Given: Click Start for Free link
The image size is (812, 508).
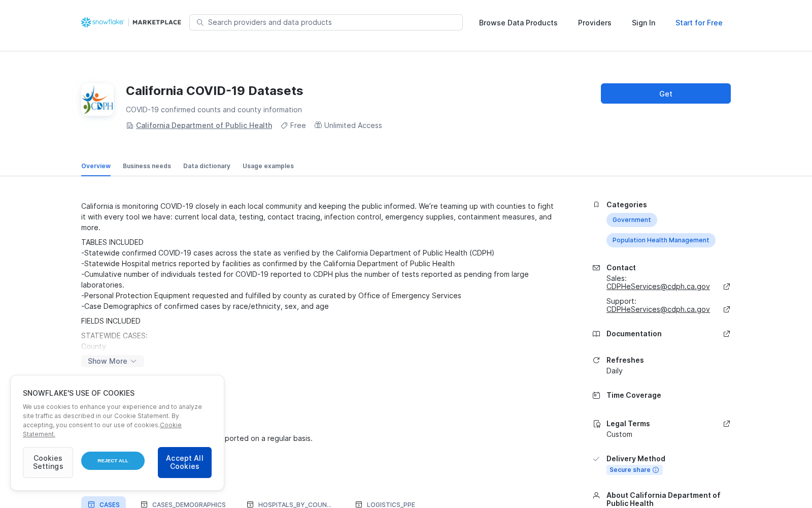Looking at the screenshot, I should [699, 23].
